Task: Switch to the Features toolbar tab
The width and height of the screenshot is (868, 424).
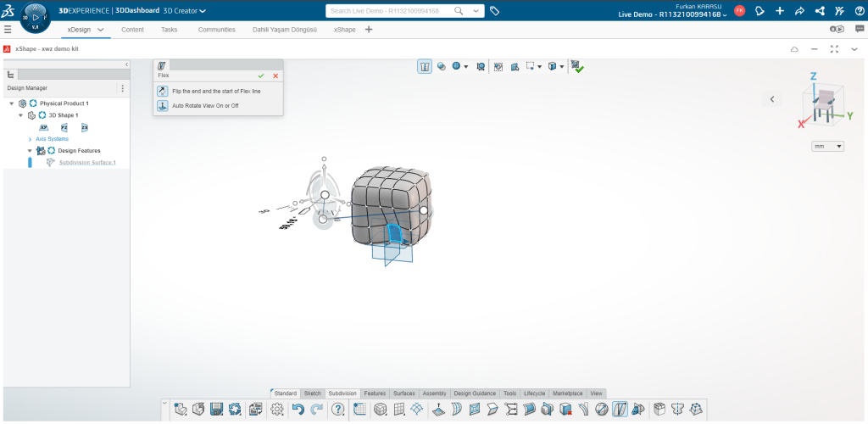Action: click(375, 393)
